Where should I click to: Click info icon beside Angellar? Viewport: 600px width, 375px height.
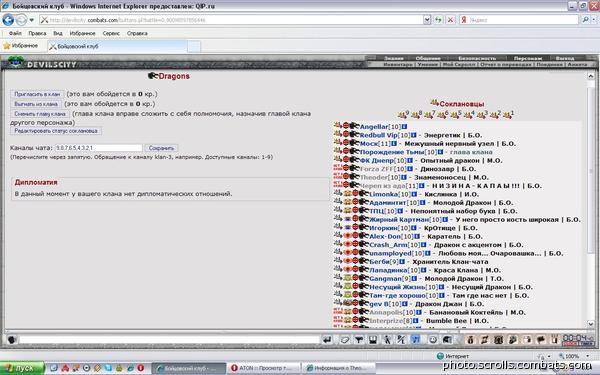[404, 127]
